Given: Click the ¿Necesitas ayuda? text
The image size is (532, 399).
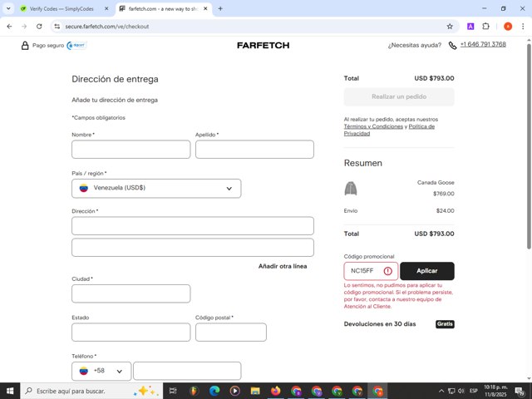Looking at the screenshot, I should pyautogui.click(x=415, y=45).
